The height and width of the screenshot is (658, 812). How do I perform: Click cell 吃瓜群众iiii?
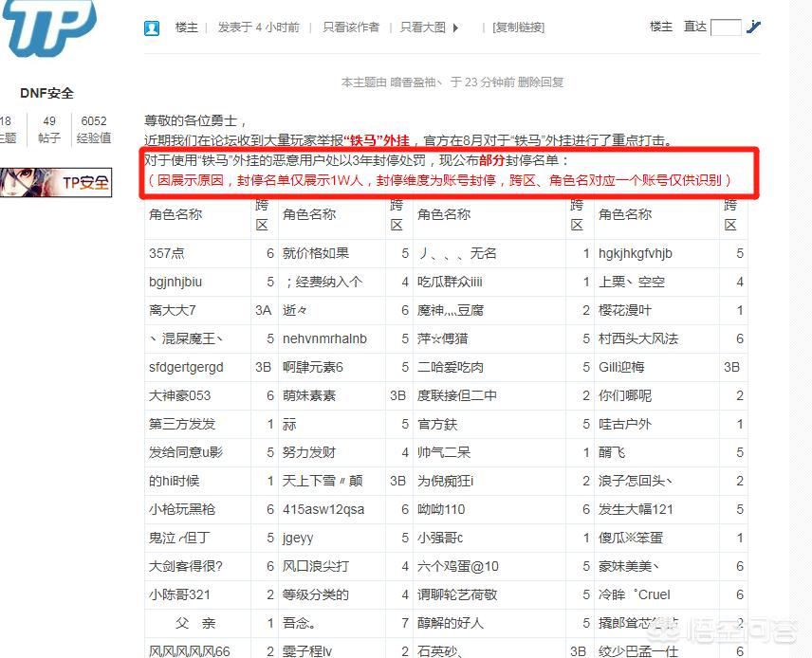[x=450, y=282]
